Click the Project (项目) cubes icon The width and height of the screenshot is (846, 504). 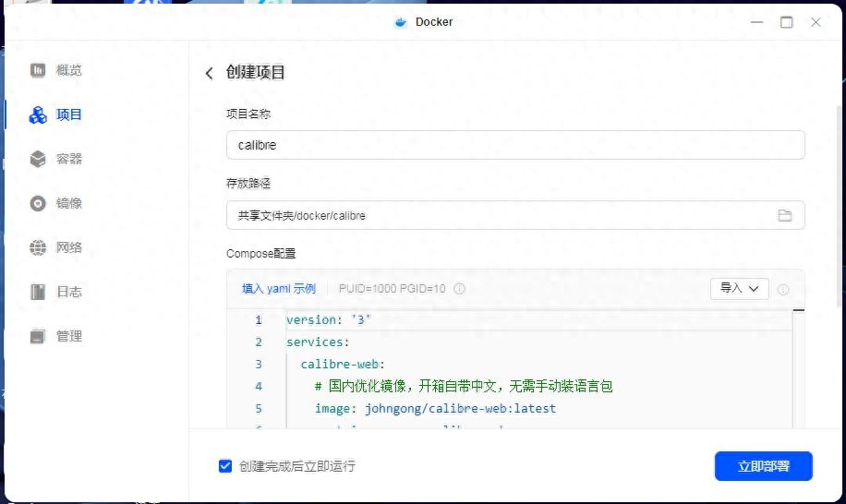coord(38,114)
